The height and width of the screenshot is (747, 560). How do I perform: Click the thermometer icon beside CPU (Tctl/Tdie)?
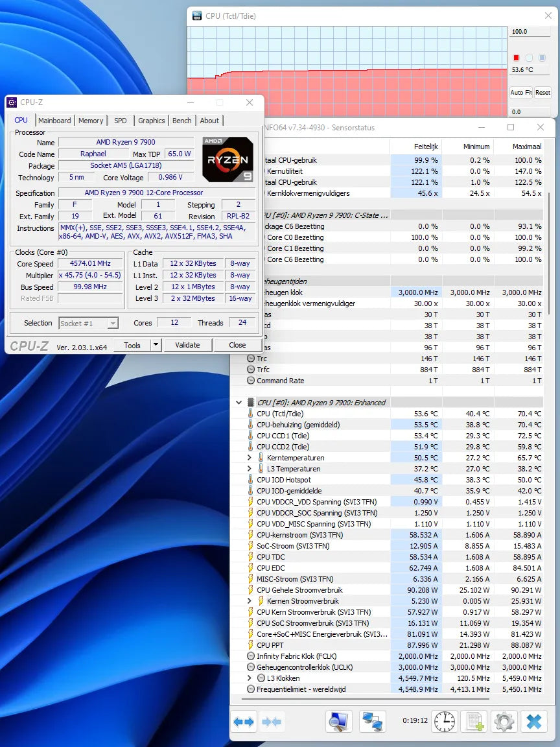pyautogui.click(x=250, y=413)
